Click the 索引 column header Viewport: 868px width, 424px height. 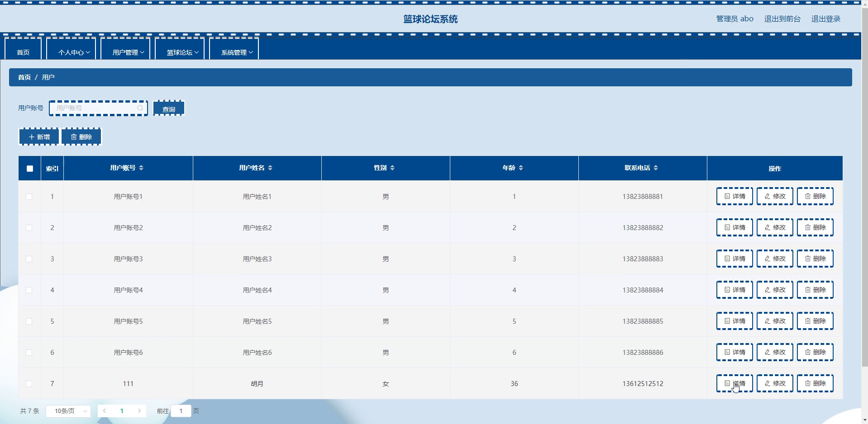52,169
